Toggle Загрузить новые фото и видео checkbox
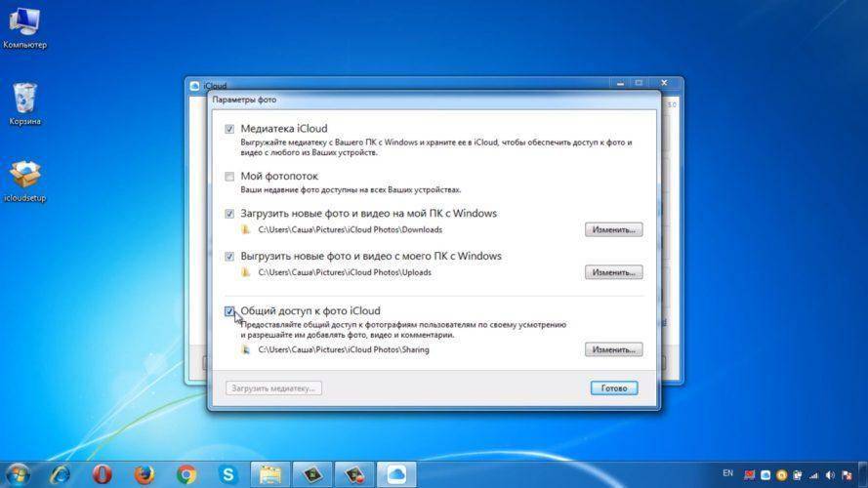 coord(229,214)
